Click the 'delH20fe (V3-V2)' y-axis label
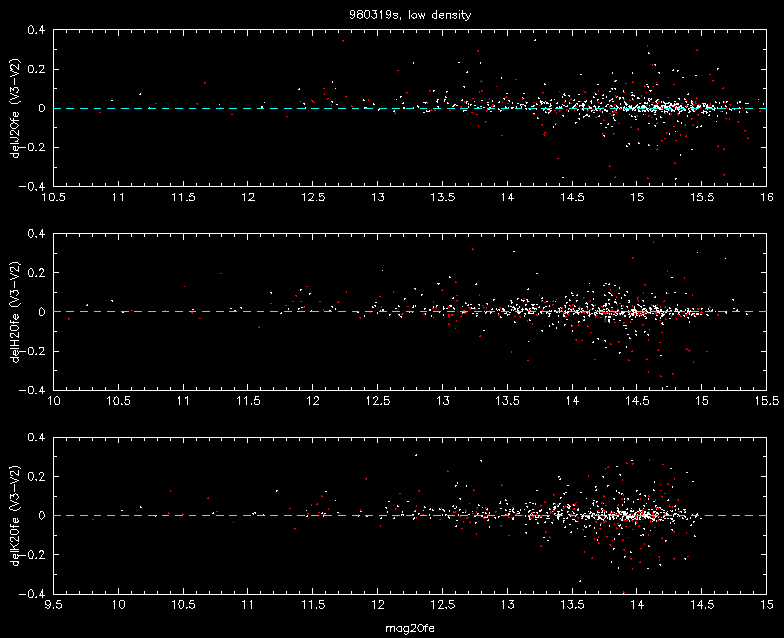Screen dimensions: 784x638 [x=16, y=312]
